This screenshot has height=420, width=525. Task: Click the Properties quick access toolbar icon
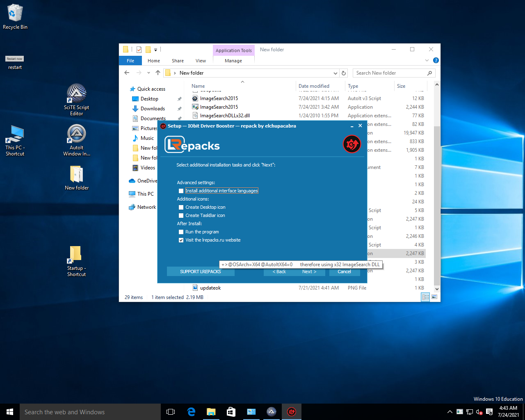click(x=139, y=50)
